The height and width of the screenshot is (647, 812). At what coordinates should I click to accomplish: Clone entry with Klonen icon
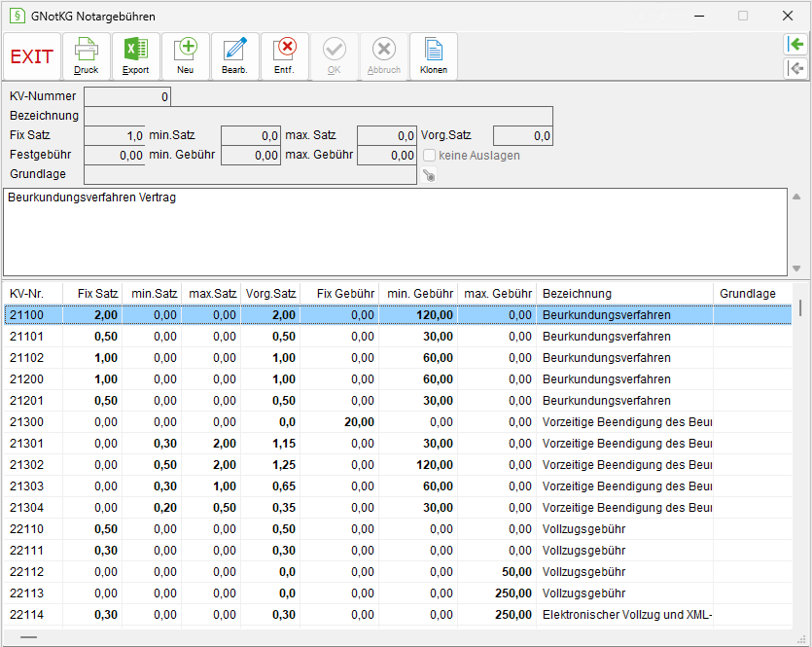pos(434,56)
